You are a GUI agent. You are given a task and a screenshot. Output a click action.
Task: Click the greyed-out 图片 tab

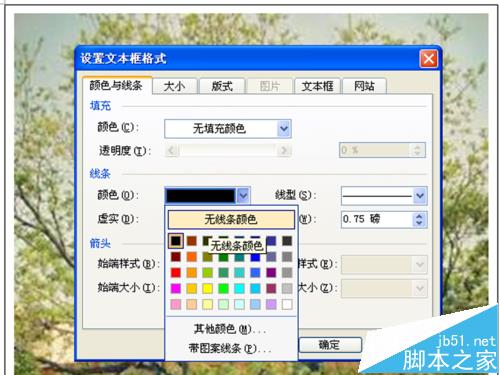[269, 86]
